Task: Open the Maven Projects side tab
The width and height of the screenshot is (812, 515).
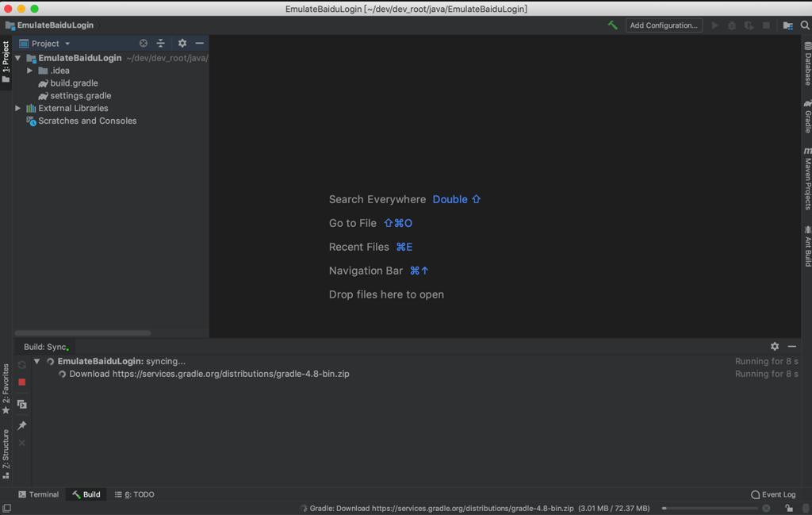Action: tap(806, 179)
